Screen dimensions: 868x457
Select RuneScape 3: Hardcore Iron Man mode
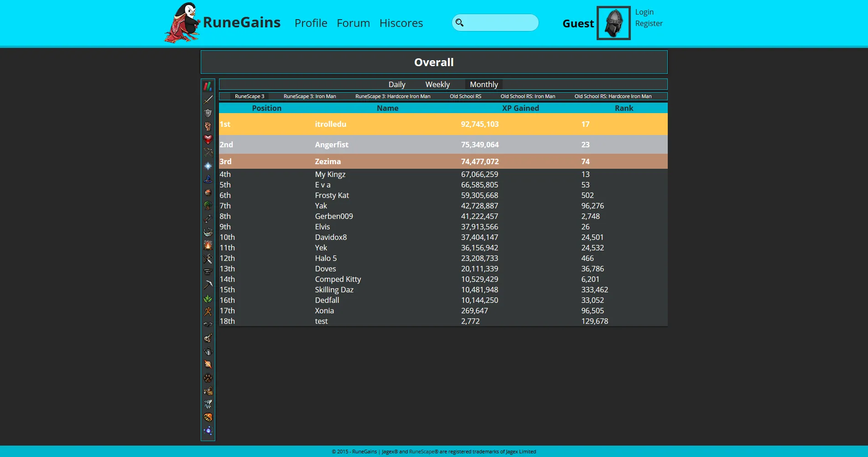[393, 96]
